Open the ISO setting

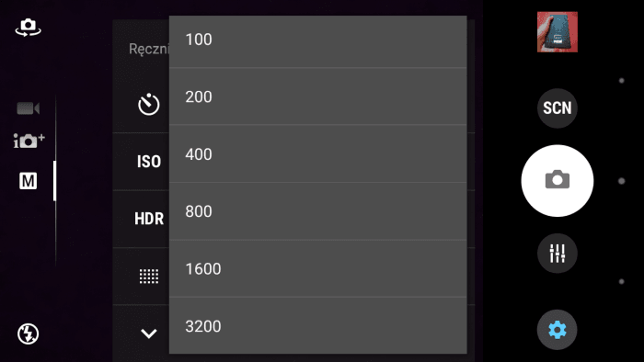point(149,162)
